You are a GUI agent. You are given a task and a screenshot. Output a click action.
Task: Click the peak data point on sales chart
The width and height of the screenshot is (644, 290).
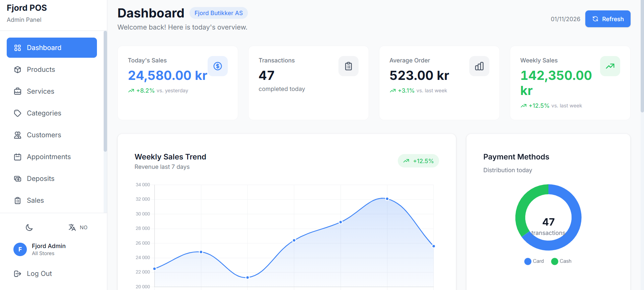pos(387,199)
